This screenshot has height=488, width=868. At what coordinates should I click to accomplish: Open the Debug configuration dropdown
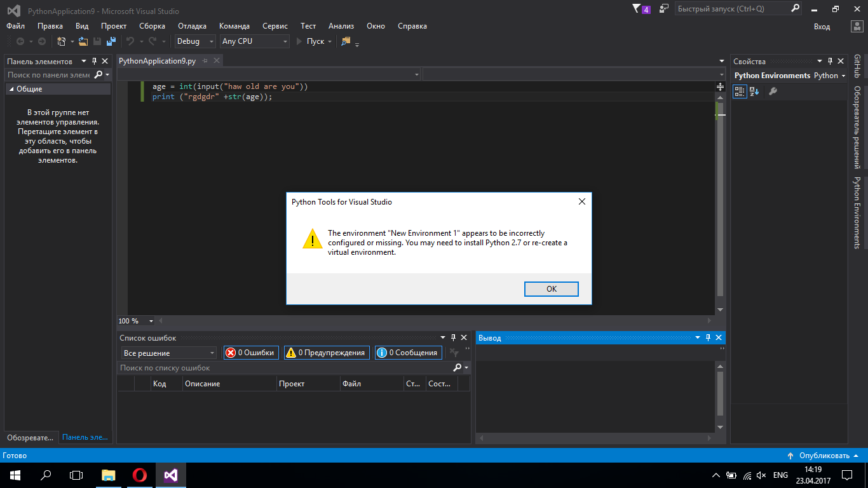pyautogui.click(x=195, y=41)
